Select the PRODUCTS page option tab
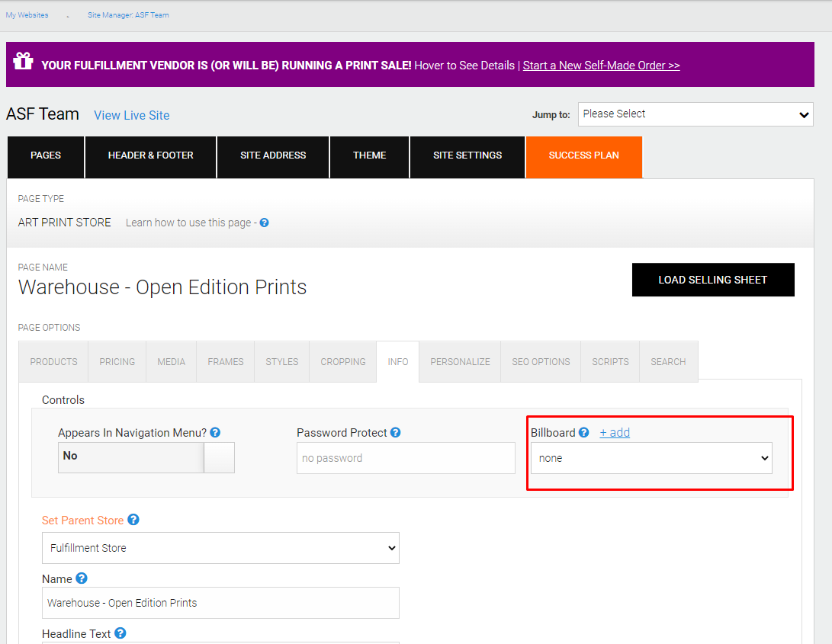The width and height of the screenshot is (832, 644). (x=53, y=362)
